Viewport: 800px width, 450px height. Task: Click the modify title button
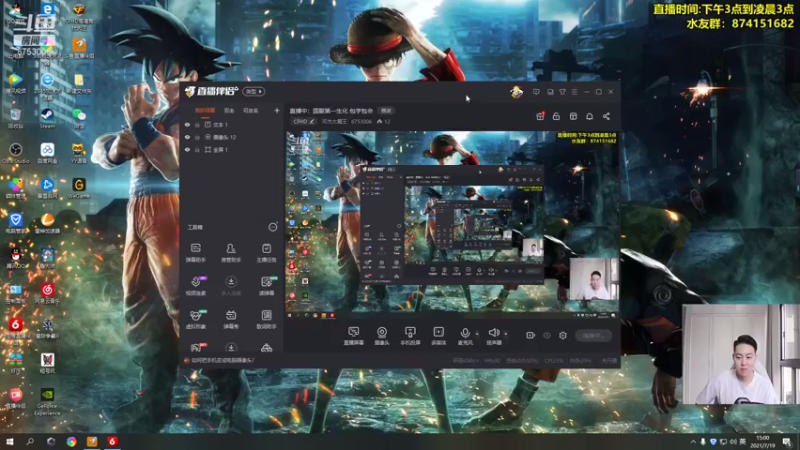tap(386, 111)
